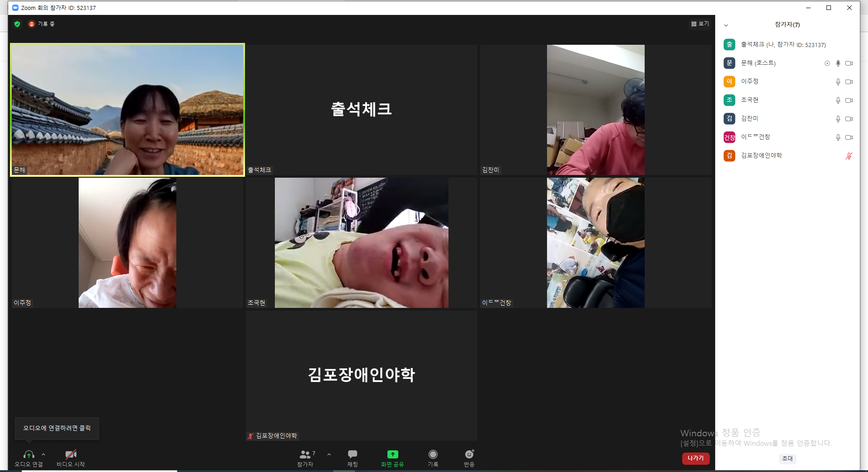Image resolution: width=868 pixels, height=472 pixels.
Task: Collapse participants panel with the chevron
Action: [726, 25]
